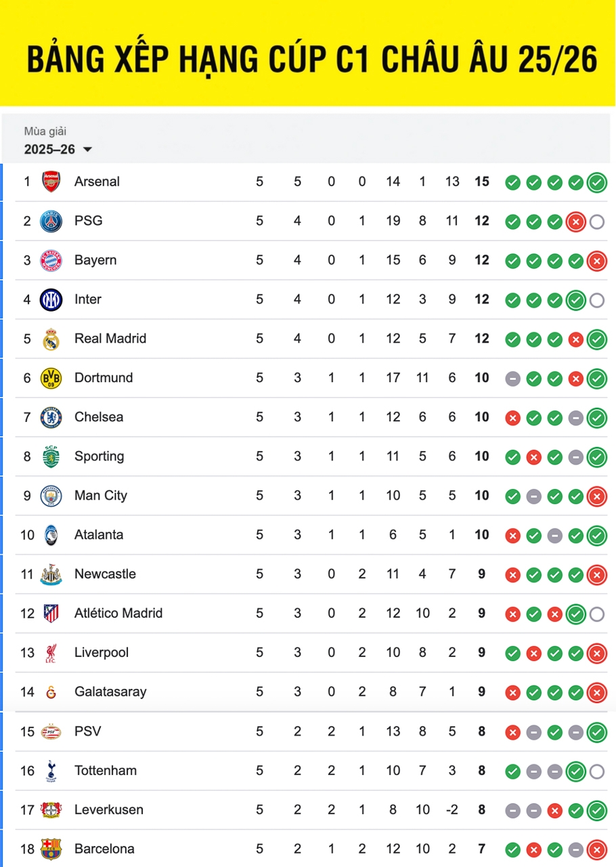The height and width of the screenshot is (867, 616).
Task: Click PSG's empty upcoming match circle
Action: click(x=596, y=221)
